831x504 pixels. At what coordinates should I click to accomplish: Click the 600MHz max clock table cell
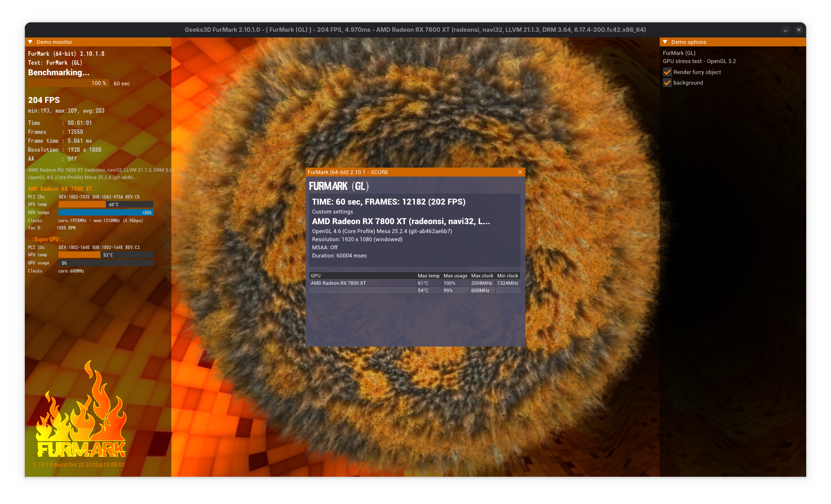tap(481, 290)
